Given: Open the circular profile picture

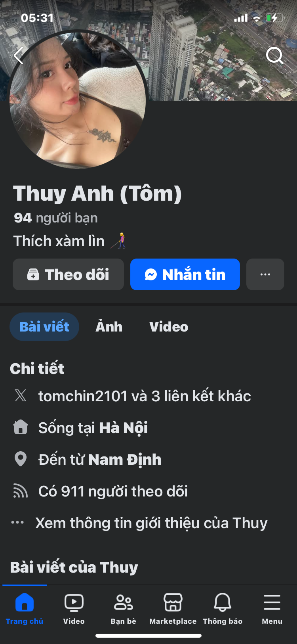Looking at the screenshot, I should [78, 100].
